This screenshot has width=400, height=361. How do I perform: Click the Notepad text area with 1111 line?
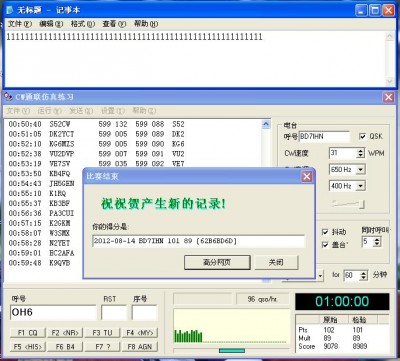[x=195, y=58]
